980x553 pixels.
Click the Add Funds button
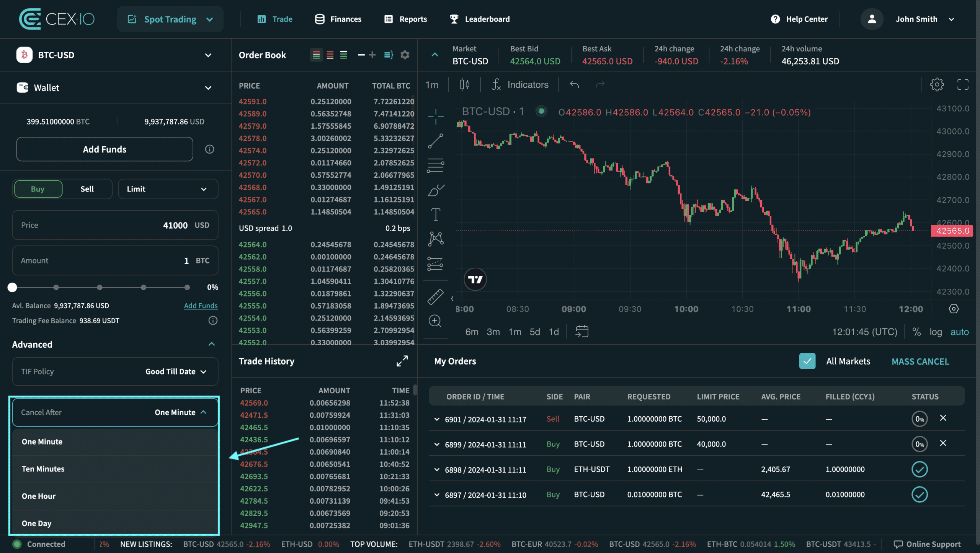pyautogui.click(x=105, y=149)
